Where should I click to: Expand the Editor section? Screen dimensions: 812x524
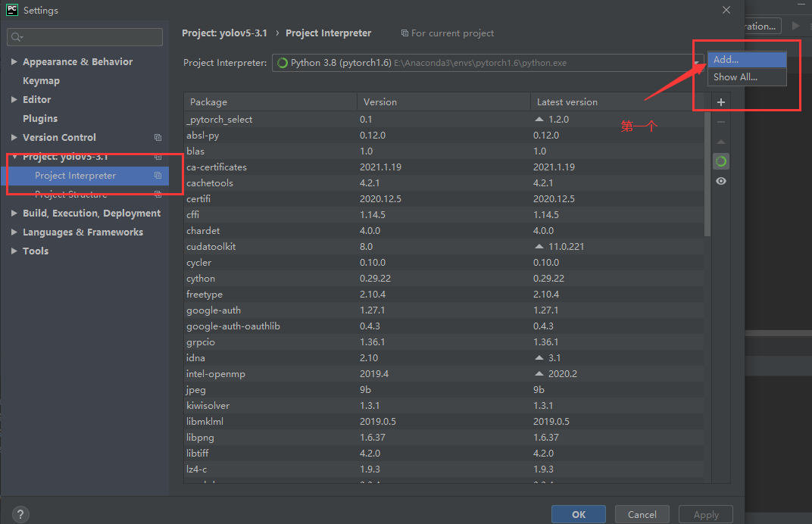[14, 99]
